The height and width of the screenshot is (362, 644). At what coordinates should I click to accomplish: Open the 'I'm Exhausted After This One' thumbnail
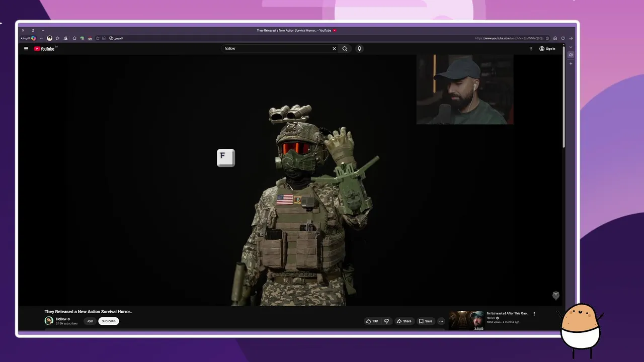[466, 321]
